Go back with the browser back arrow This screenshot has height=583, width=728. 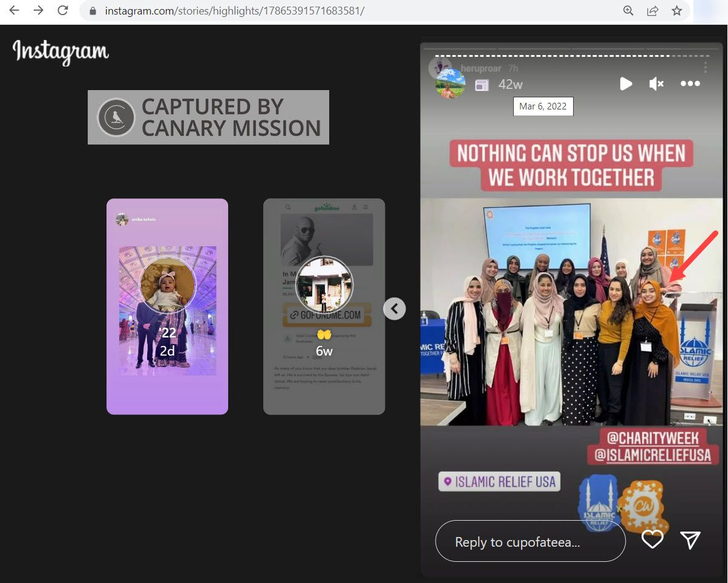coord(15,10)
